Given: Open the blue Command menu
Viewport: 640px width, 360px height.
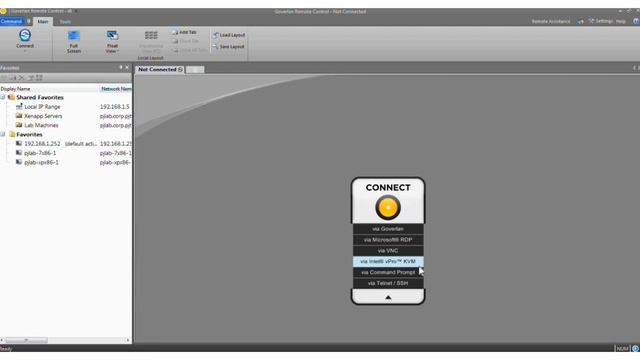Looking at the screenshot, I should [11, 21].
